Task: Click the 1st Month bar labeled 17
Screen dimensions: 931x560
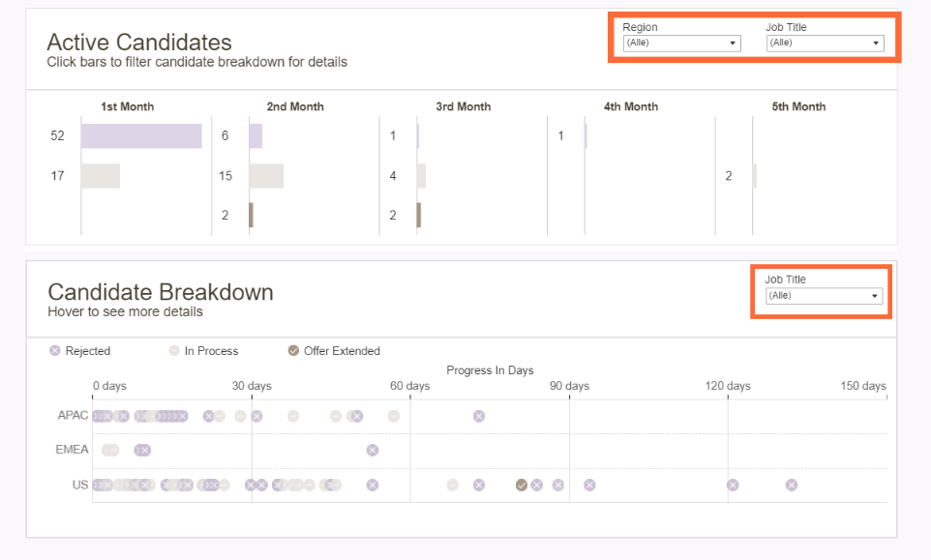Action: pos(101,176)
